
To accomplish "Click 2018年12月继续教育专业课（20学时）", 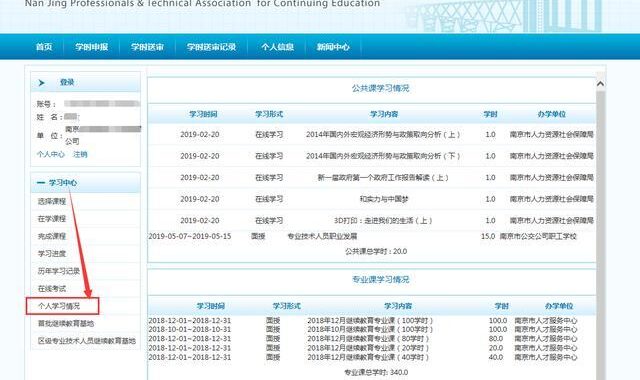I will coord(368,348).
